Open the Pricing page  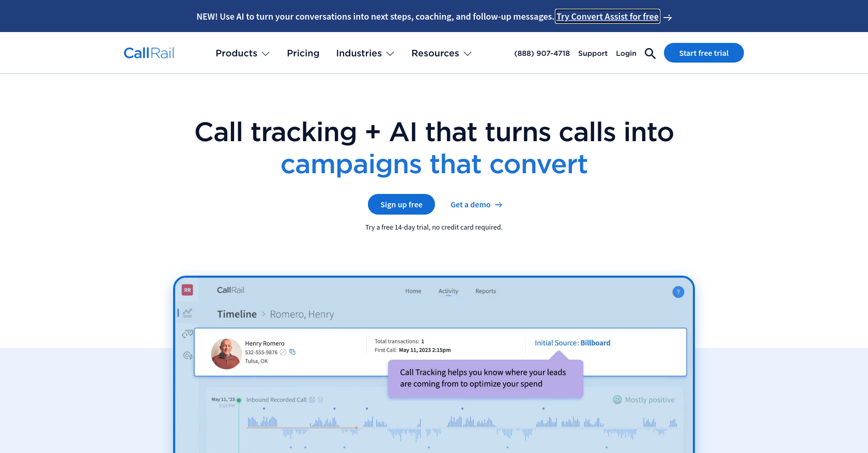[x=303, y=53]
